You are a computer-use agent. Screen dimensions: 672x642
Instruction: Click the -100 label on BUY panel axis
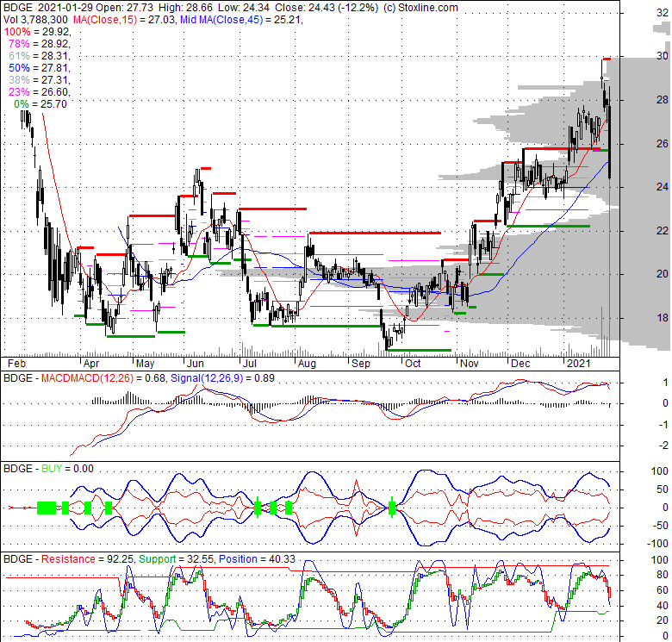659,544
